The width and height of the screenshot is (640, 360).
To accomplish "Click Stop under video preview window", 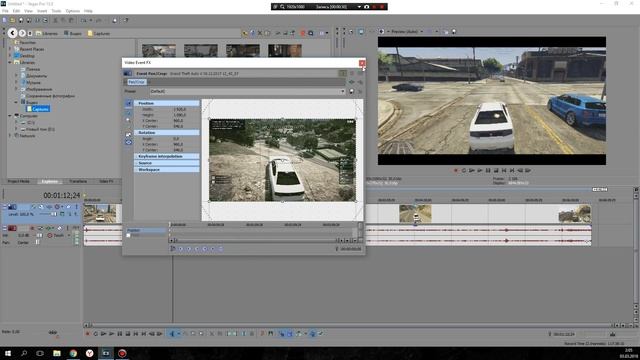I will point(496,171).
